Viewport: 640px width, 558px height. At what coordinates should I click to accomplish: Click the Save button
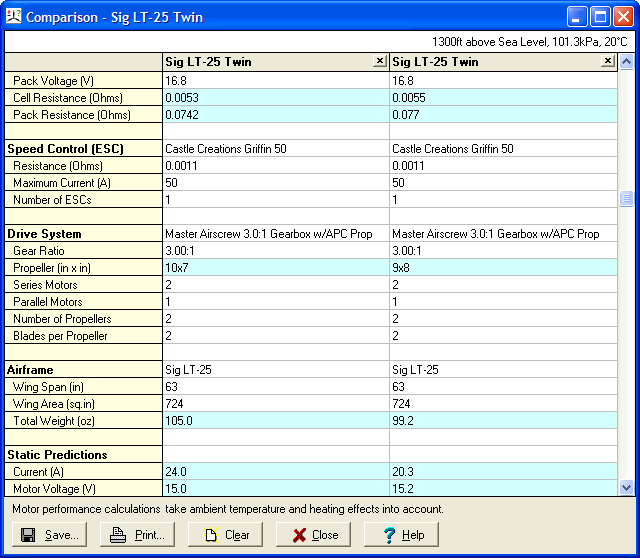[x=49, y=534]
